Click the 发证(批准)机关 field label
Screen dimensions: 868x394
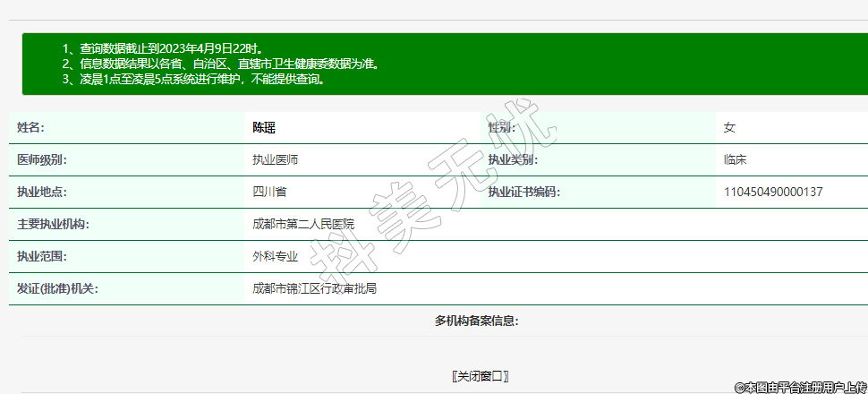[57, 289]
